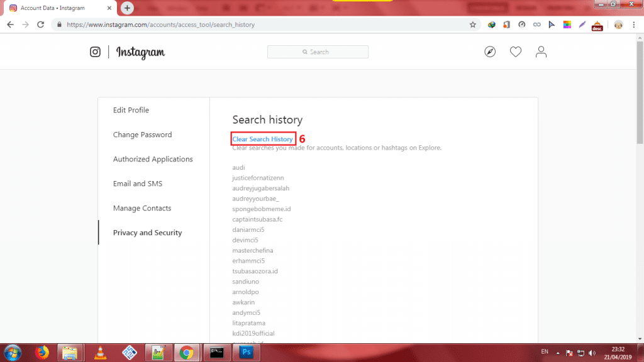
Task: Open the profile person icon
Action: [x=541, y=52]
